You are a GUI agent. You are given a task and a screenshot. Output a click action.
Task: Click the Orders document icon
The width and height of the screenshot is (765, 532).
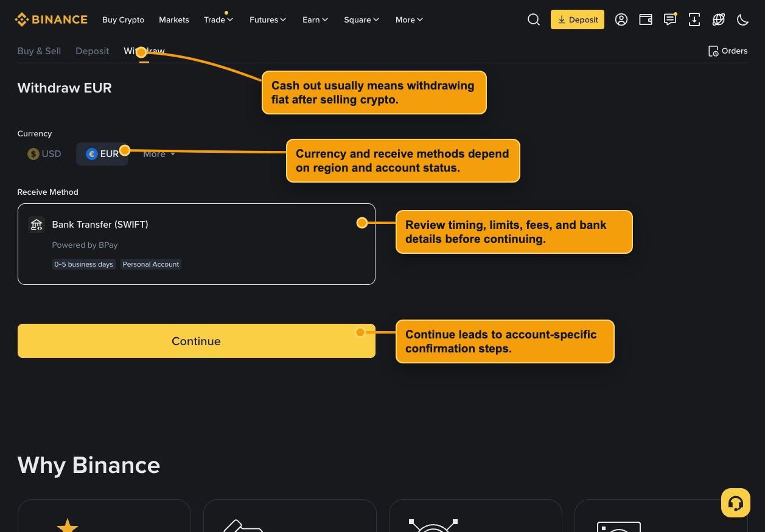(x=713, y=51)
